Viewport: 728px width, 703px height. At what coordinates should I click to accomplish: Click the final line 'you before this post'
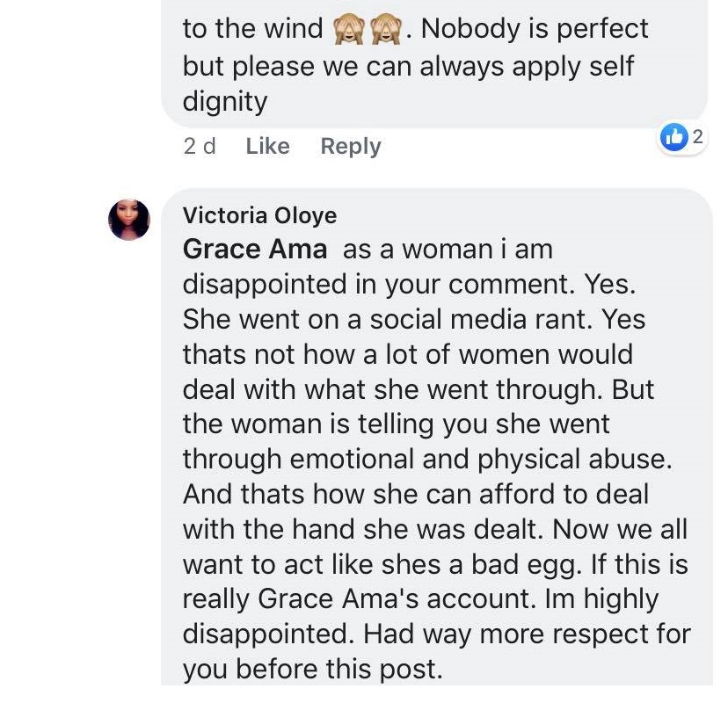click(x=311, y=669)
